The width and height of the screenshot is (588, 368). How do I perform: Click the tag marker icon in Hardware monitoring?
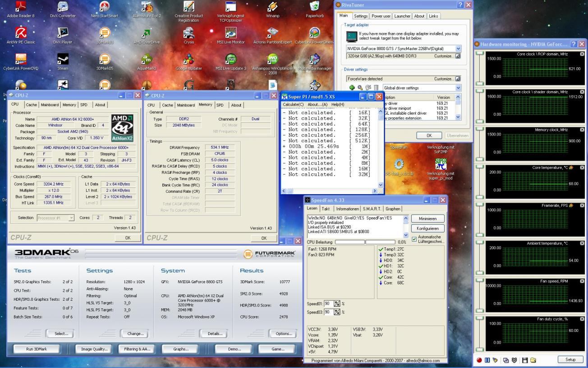495,360
